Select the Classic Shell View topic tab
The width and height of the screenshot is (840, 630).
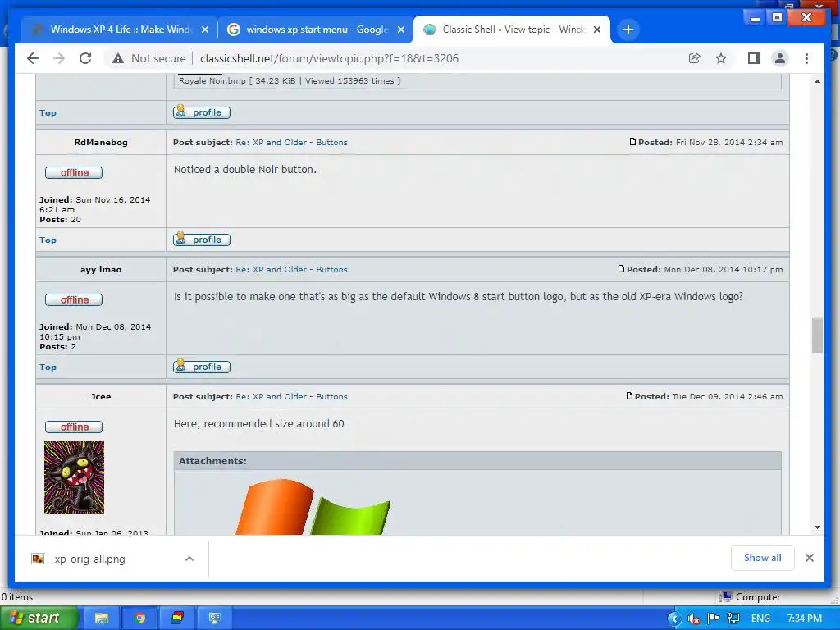[512, 30]
